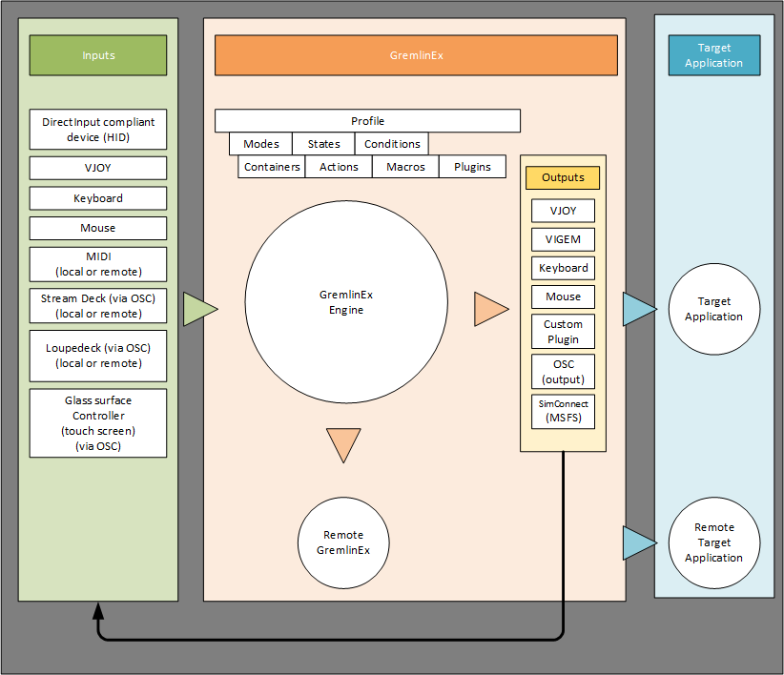Select the DirectInput compliant device (HID) box
Viewport: 784px width, 675px height.
point(98,130)
